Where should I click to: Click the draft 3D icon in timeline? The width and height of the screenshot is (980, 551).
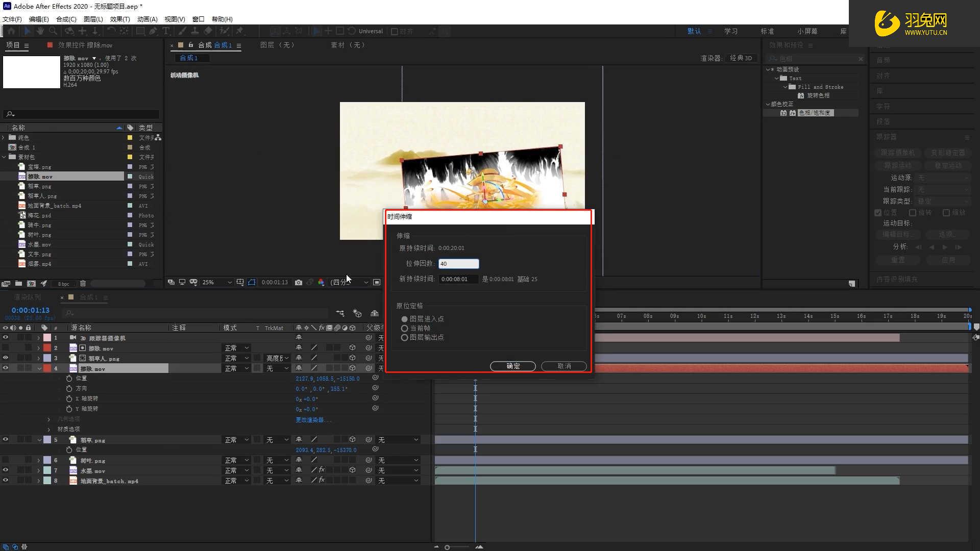point(357,313)
